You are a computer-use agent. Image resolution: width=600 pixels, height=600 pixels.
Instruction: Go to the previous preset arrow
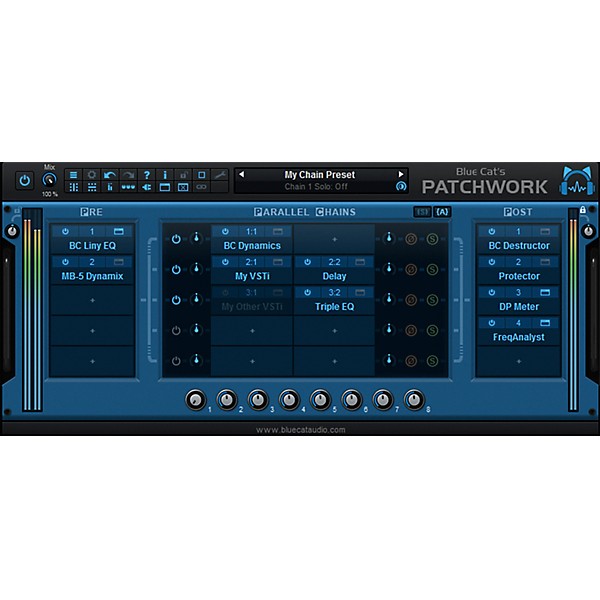(x=241, y=174)
